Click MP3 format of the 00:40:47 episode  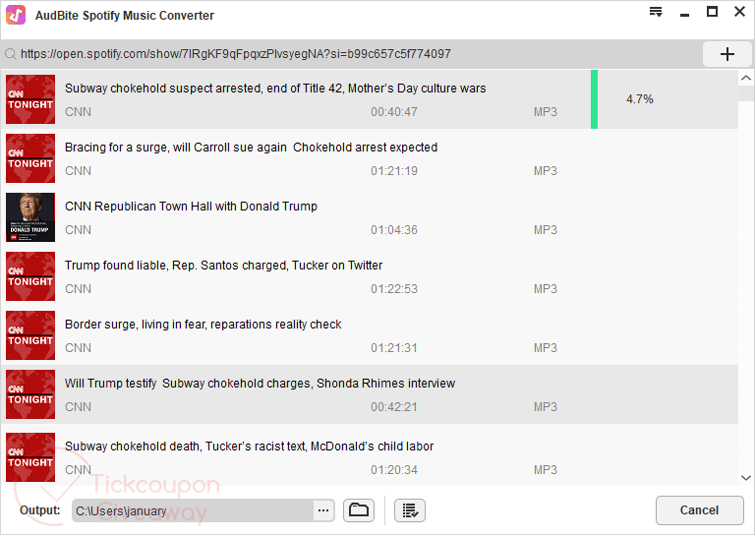tap(546, 112)
